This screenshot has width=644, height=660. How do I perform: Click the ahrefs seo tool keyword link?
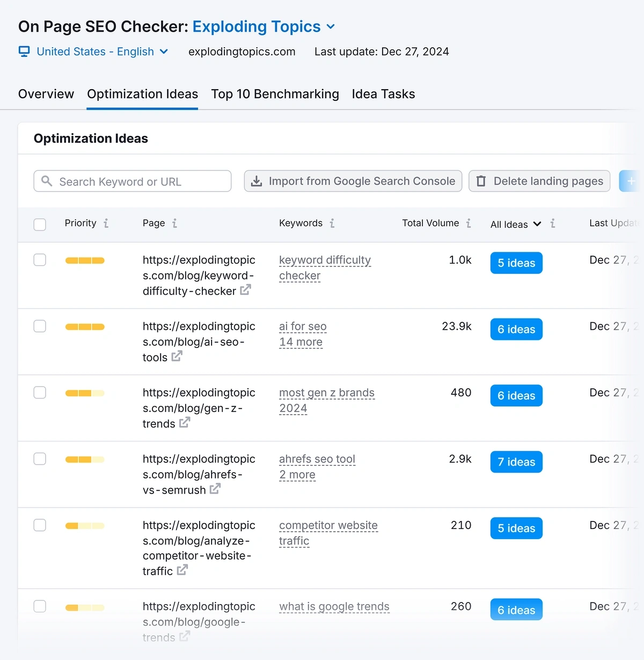tap(317, 459)
